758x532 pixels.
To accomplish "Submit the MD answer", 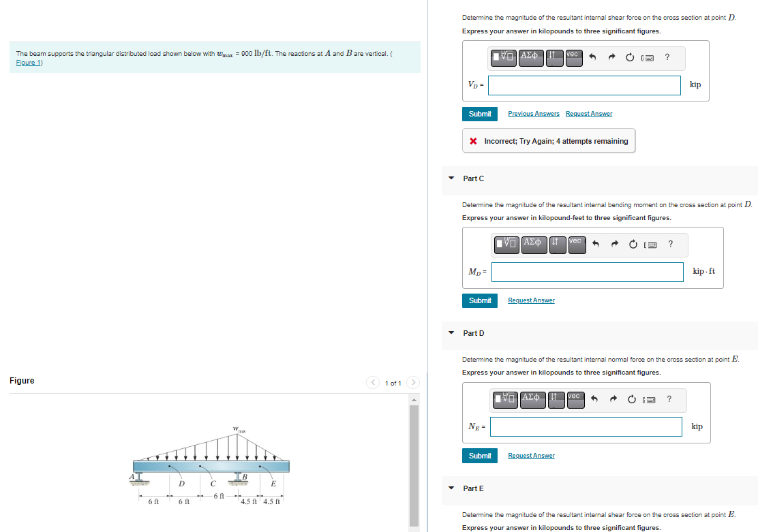I will click(x=479, y=300).
